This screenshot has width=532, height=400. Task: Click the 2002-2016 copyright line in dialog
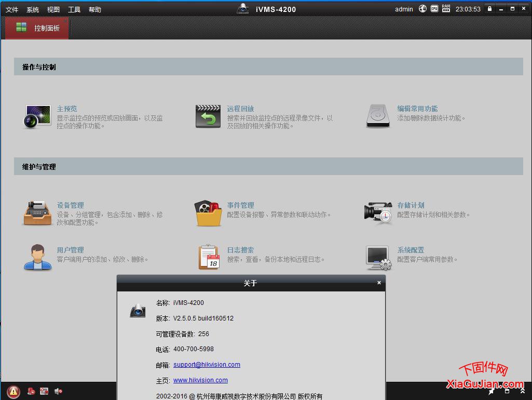click(x=239, y=396)
